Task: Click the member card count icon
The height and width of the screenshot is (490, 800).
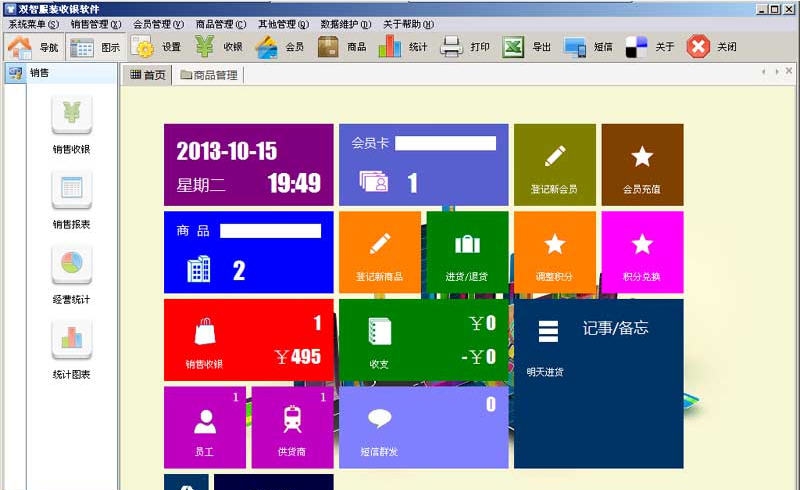Action: click(373, 181)
